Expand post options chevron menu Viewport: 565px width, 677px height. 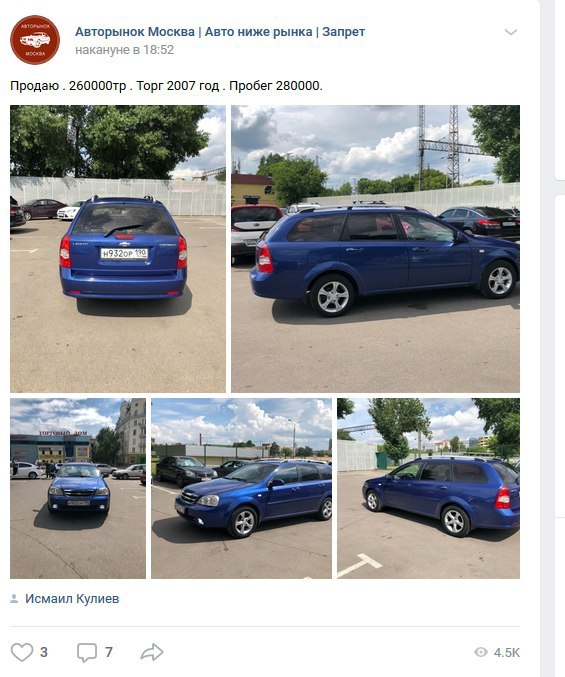coord(511,32)
